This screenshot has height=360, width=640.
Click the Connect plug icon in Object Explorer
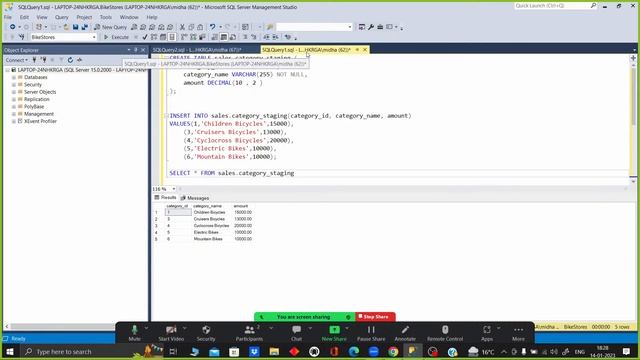tap(34, 60)
